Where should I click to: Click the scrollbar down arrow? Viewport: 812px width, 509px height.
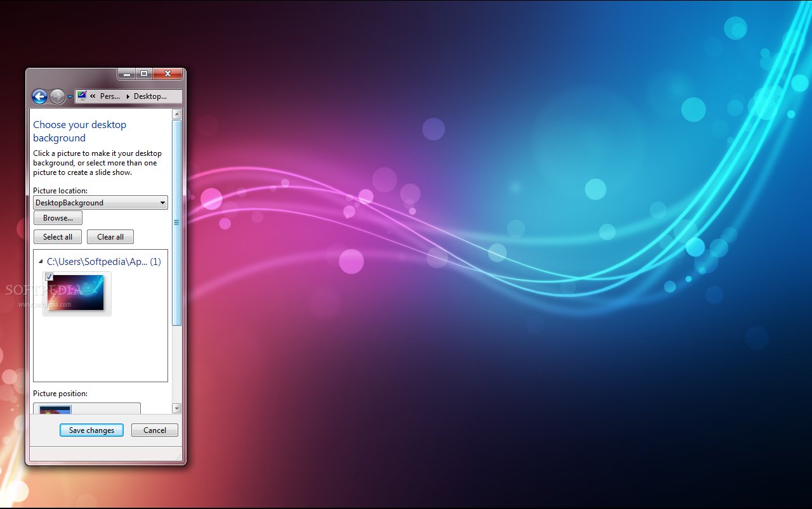click(177, 408)
